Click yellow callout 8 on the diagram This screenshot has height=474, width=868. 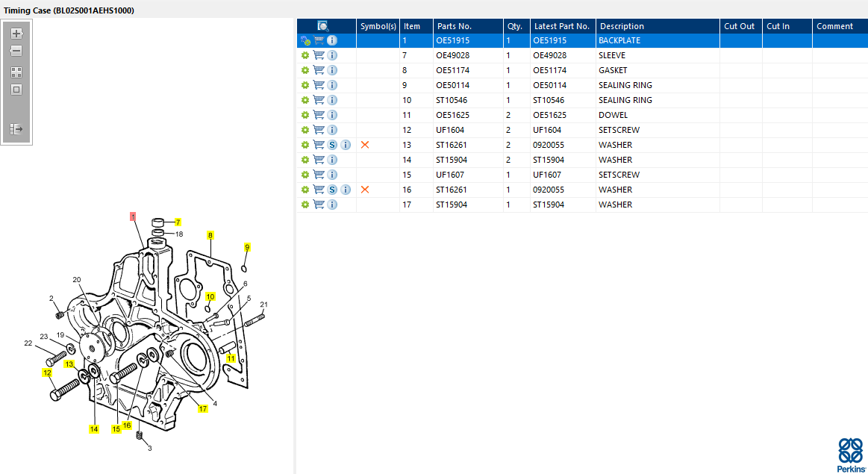click(210, 235)
